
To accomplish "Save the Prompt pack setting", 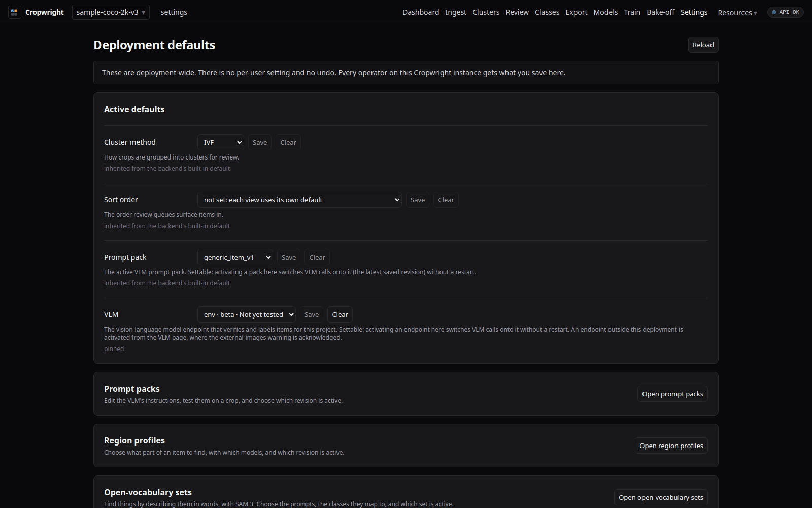I will [289, 258].
